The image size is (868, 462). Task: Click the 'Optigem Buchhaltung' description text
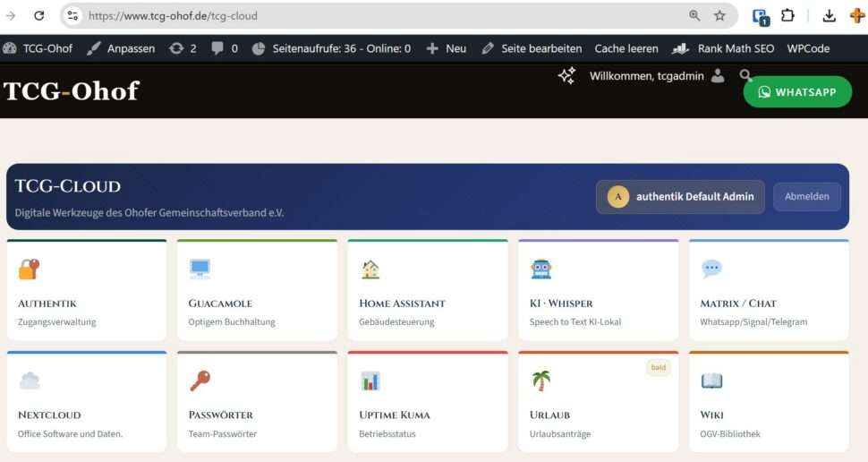232,321
